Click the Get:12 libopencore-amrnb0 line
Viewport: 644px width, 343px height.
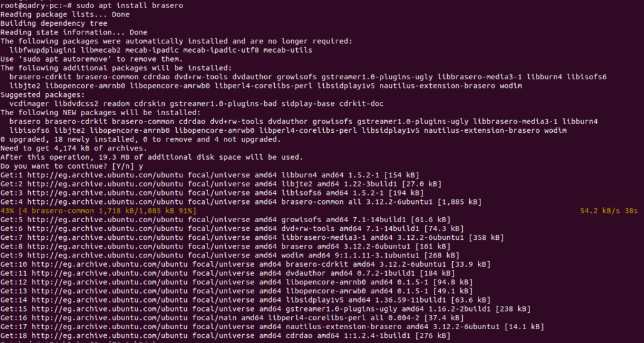[x=236, y=282]
